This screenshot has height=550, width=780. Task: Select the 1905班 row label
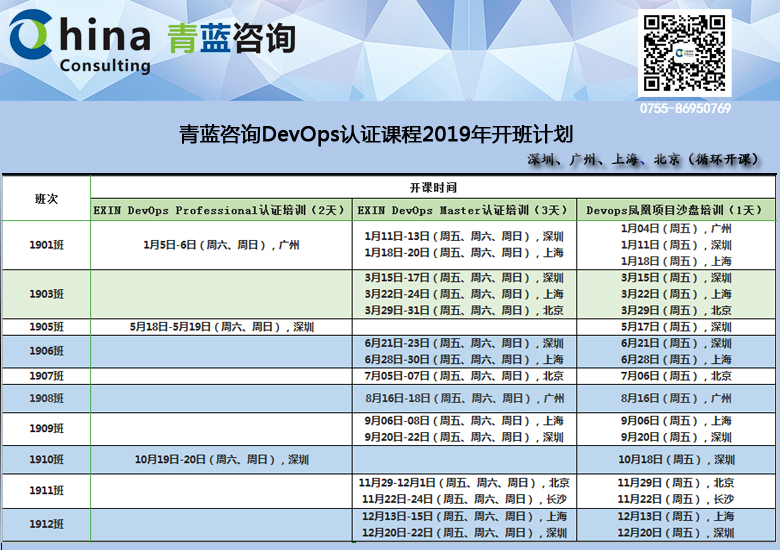click(46, 327)
